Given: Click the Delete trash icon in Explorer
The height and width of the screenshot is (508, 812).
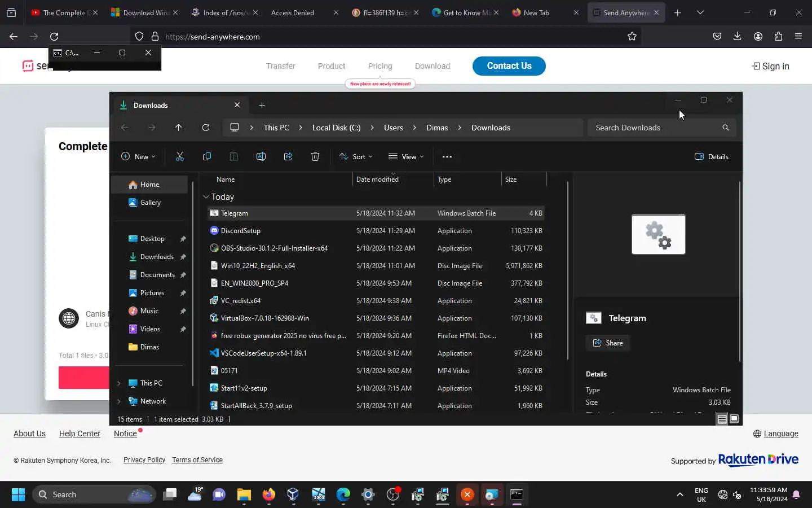Looking at the screenshot, I should point(315,156).
